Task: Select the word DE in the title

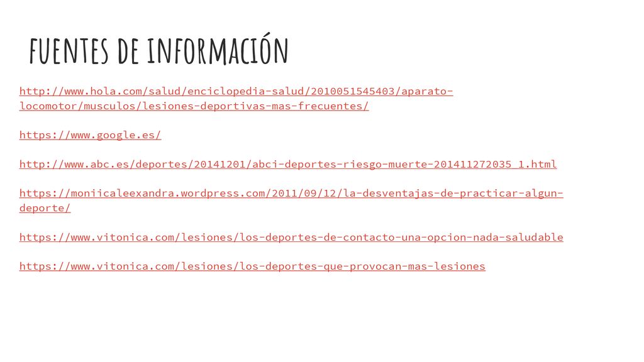Action: tap(128, 51)
